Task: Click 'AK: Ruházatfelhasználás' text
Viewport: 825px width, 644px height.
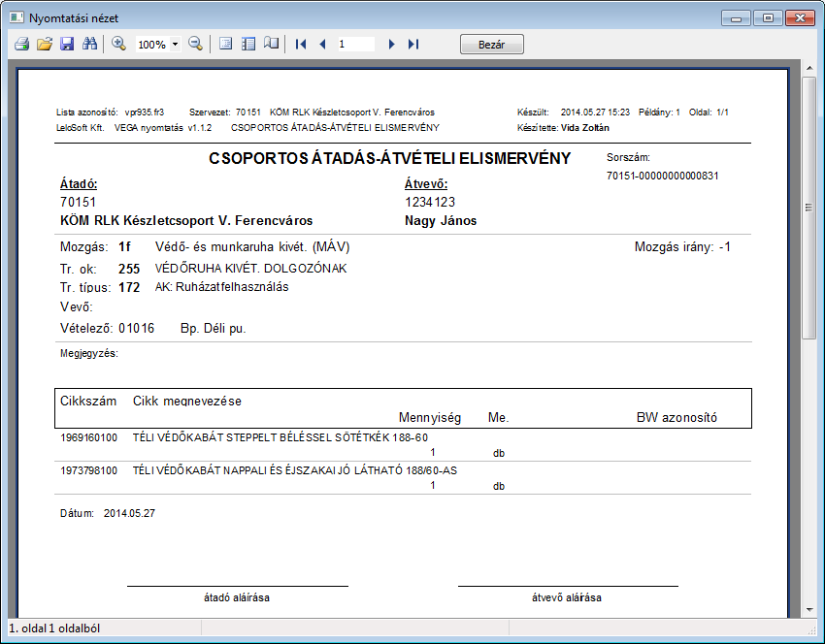Action: click(x=221, y=286)
